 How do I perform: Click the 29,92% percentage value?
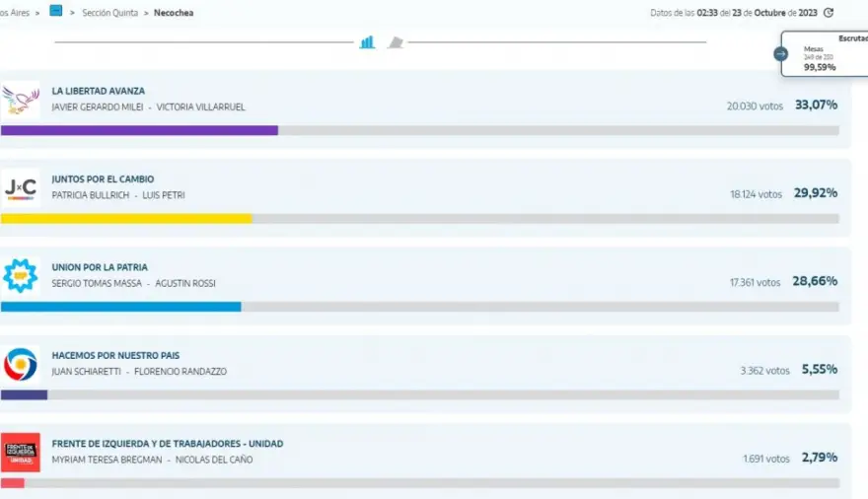(x=816, y=192)
